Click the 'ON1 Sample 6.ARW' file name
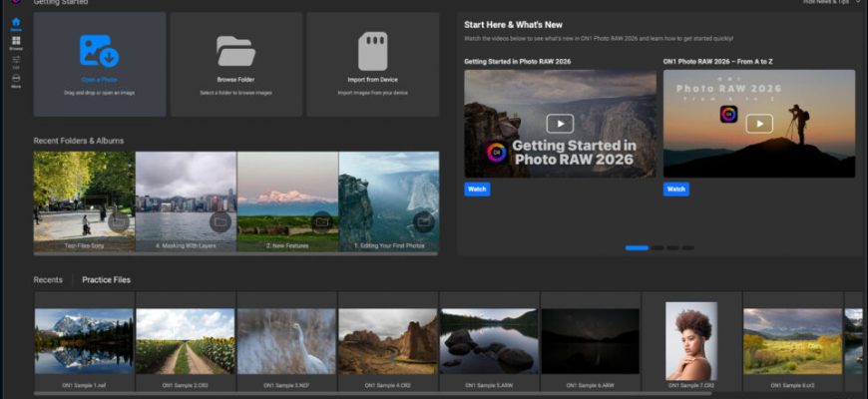 (591, 385)
